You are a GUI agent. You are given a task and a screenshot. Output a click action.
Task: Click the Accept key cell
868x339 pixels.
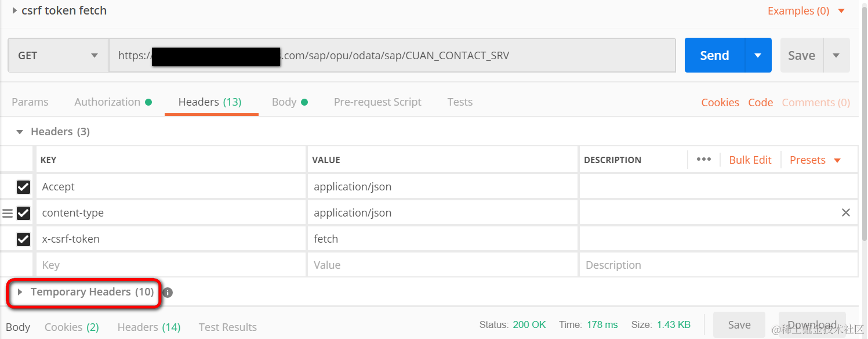(x=171, y=186)
